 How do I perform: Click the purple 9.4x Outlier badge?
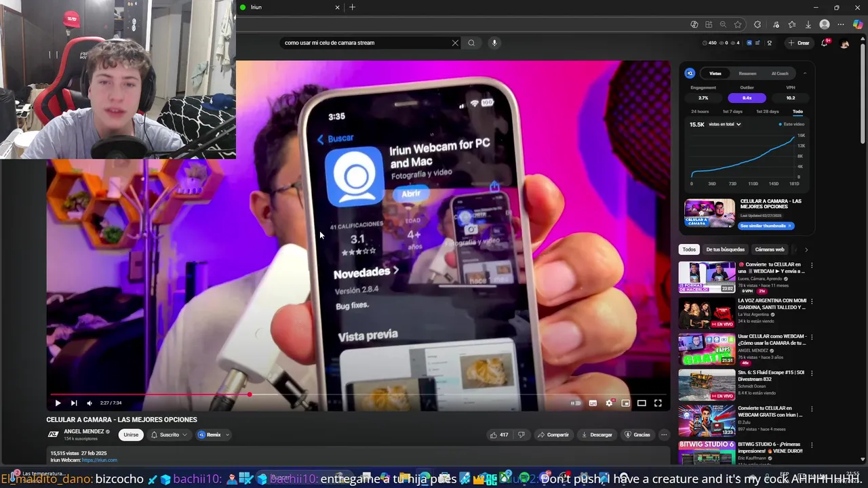coord(747,98)
